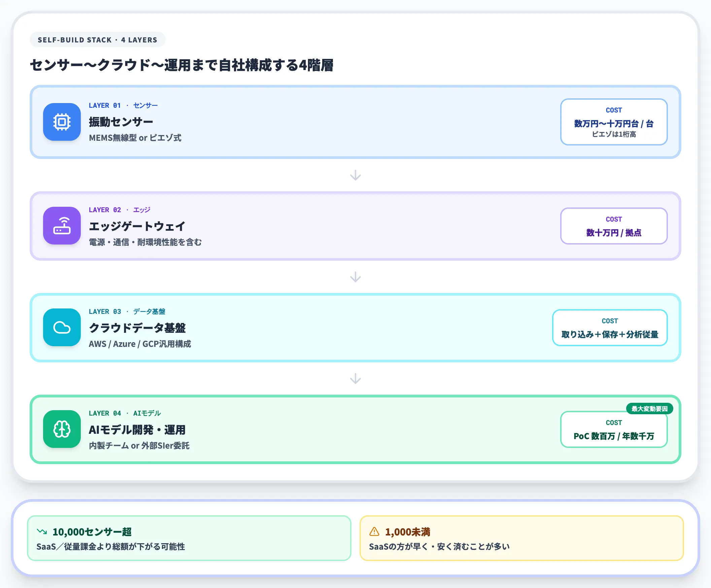Click the down-trend arrow icon beside 10,000センサー超
The height and width of the screenshot is (588, 711).
(x=42, y=531)
